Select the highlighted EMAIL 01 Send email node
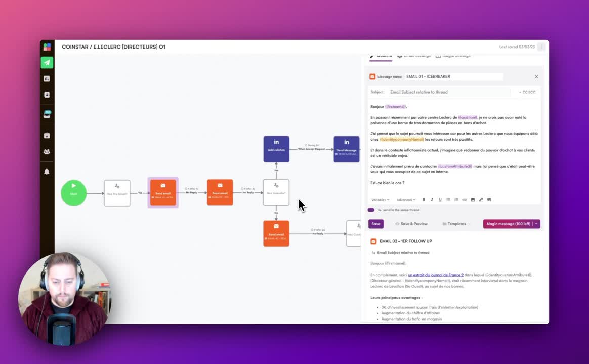The height and width of the screenshot is (364, 589). [x=163, y=193]
